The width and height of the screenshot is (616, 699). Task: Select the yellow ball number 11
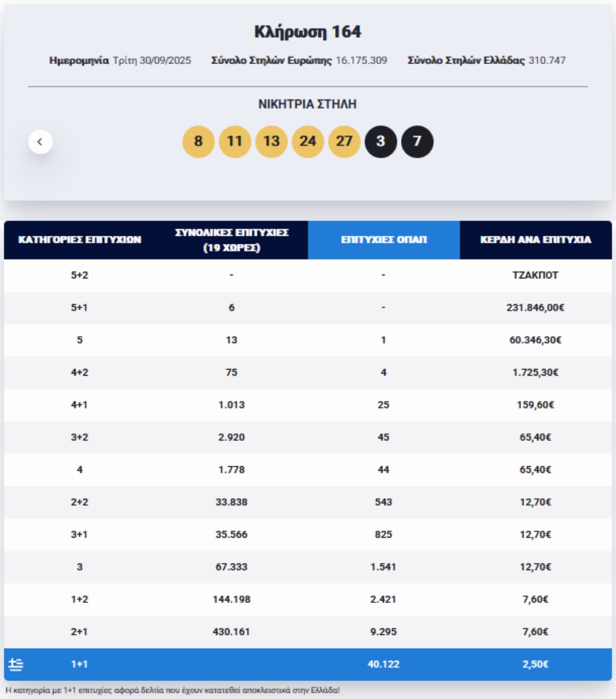pos(235,142)
